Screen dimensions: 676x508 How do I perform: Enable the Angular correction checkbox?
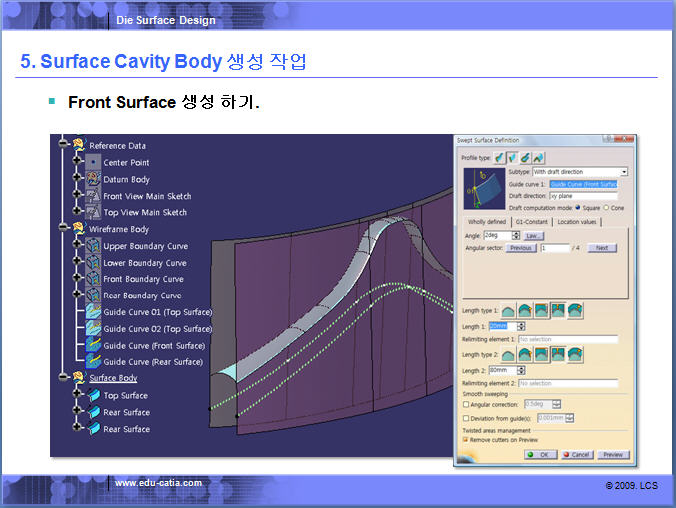(x=466, y=404)
